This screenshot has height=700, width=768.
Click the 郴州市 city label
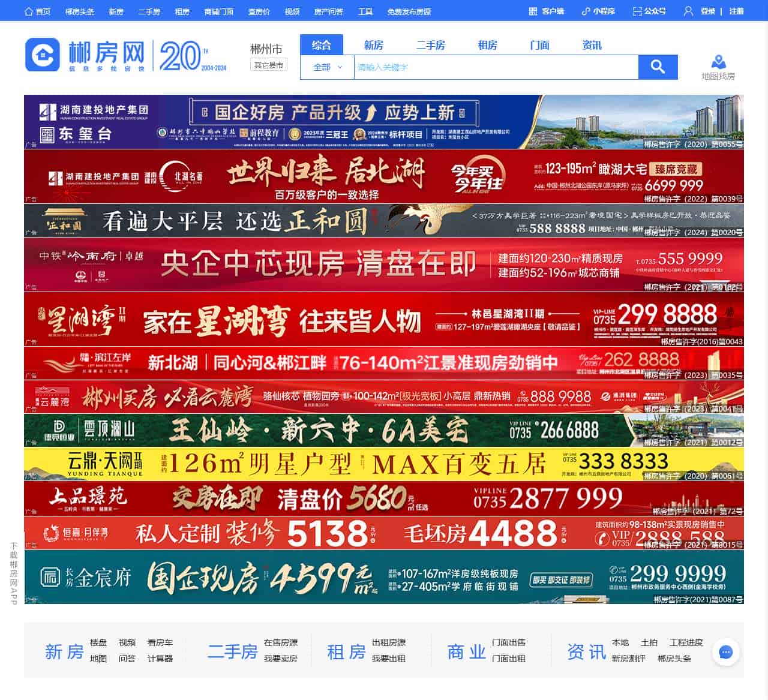[x=268, y=49]
